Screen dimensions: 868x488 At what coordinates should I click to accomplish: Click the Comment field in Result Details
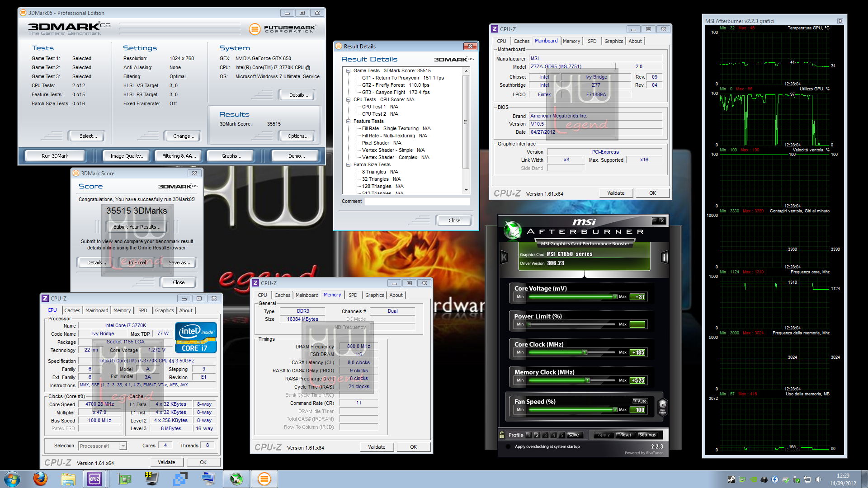click(417, 202)
